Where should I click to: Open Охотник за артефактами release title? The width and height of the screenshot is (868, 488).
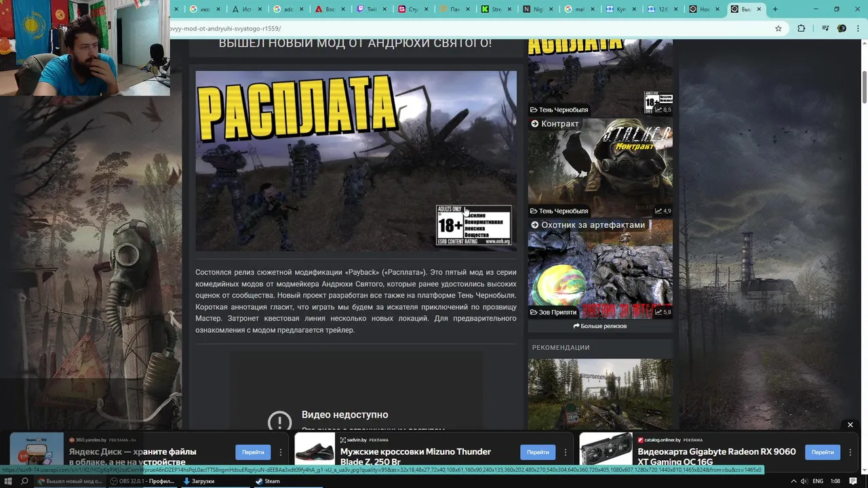tap(593, 225)
